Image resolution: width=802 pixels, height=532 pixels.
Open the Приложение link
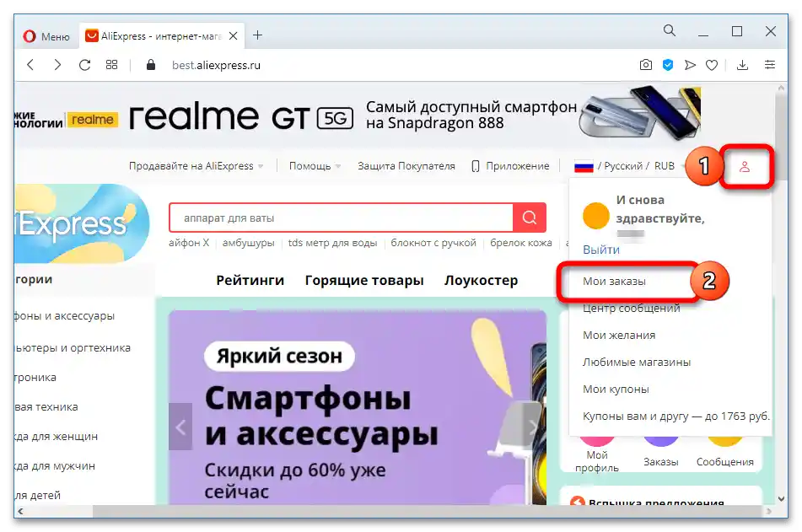coord(510,166)
